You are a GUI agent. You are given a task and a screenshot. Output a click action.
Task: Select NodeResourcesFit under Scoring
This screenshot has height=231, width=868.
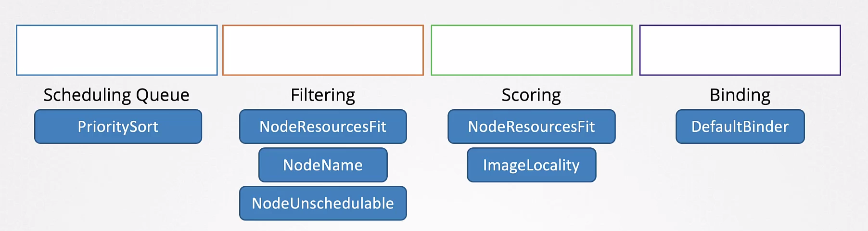pyautogui.click(x=531, y=127)
